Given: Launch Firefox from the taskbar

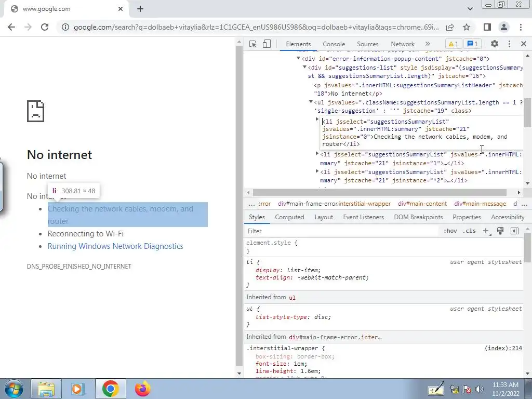Looking at the screenshot, I should point(142,389).
